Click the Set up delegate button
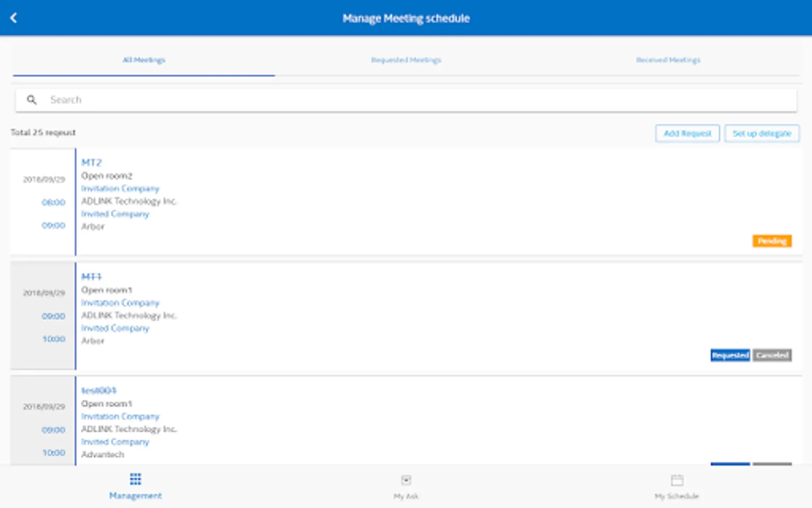Image resolution: width=812 pixels, height=508 pixels. (762, 133)
